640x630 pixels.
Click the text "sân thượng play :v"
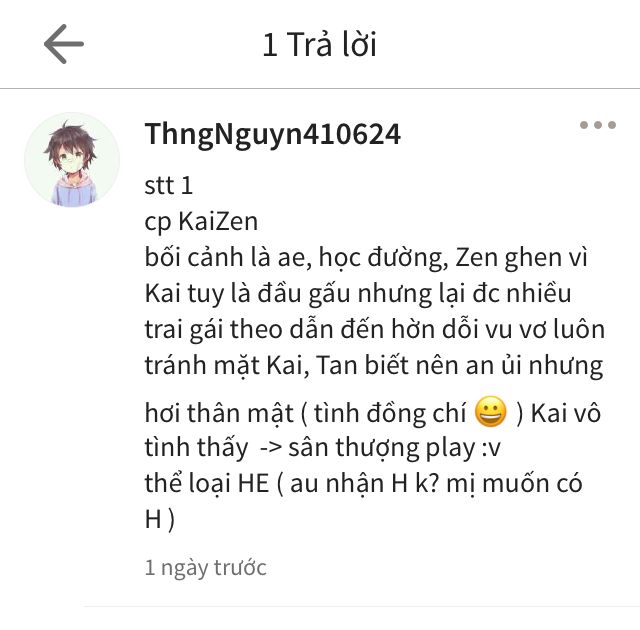pyautogui.click(x=394, y=448)
